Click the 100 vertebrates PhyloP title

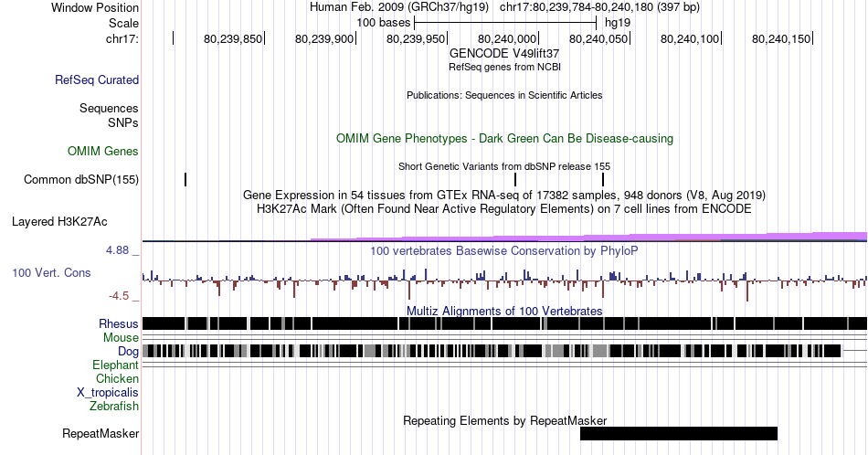tap(504, 250)
